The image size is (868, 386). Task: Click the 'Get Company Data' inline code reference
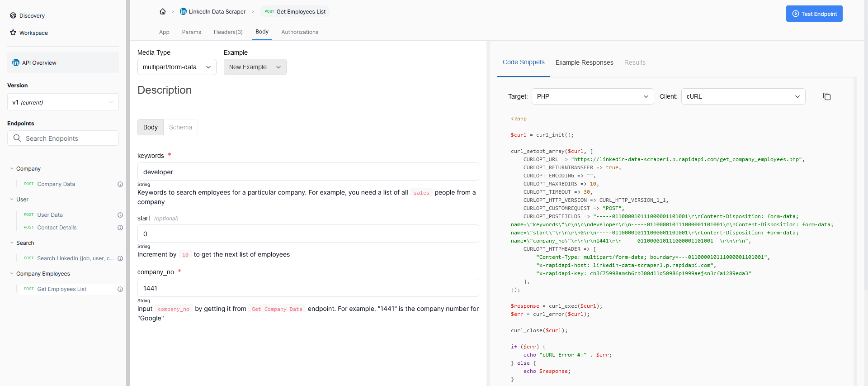click(x=277, y=309)
